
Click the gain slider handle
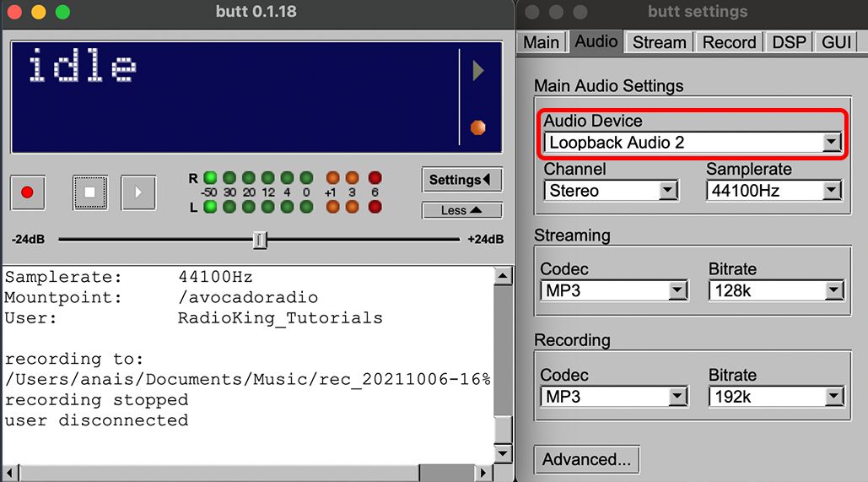260,241
